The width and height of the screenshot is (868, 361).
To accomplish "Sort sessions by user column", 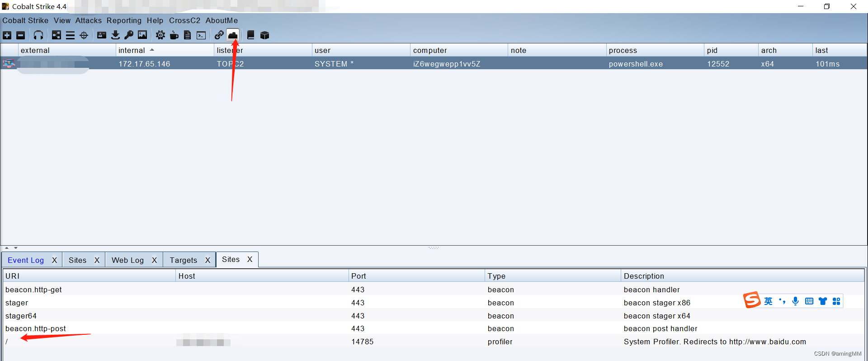I will tap(361, 50).
